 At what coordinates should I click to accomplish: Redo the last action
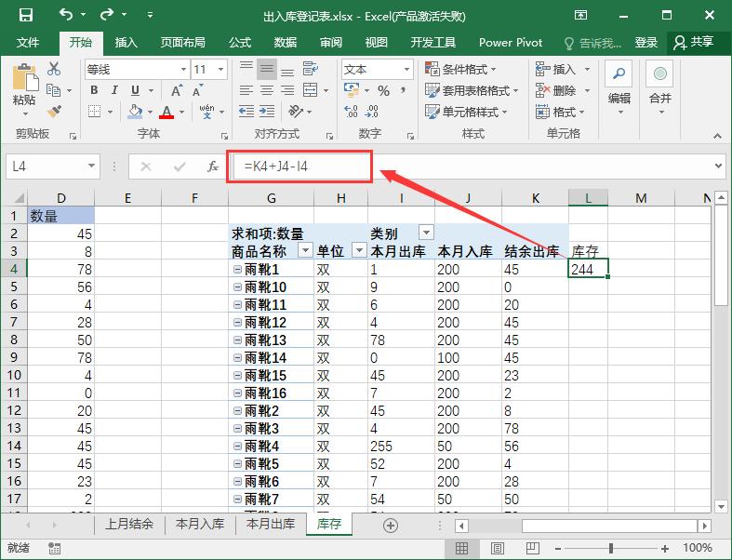pos(107,15)
